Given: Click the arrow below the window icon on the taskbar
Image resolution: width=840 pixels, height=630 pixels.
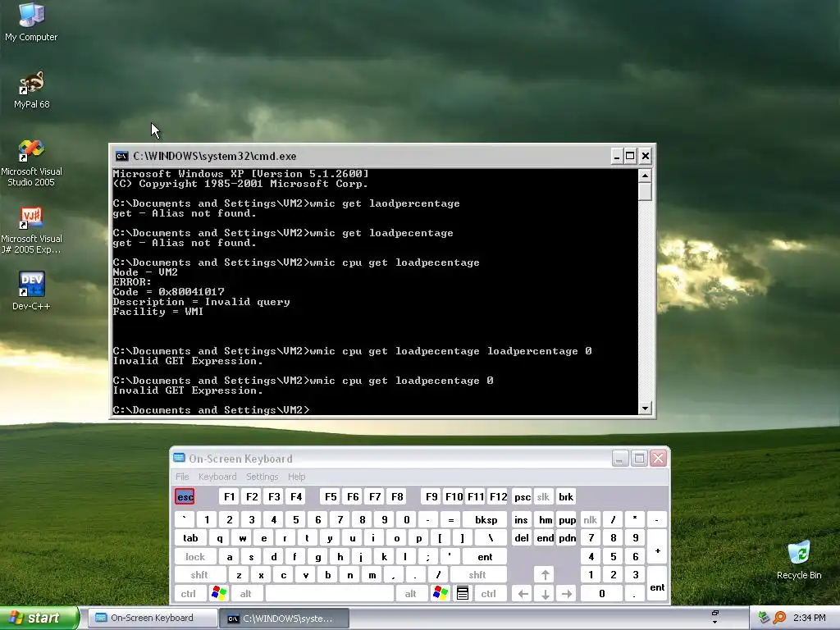Looking at the screenshot, I should pyautogui.click(x=714, y=622).
